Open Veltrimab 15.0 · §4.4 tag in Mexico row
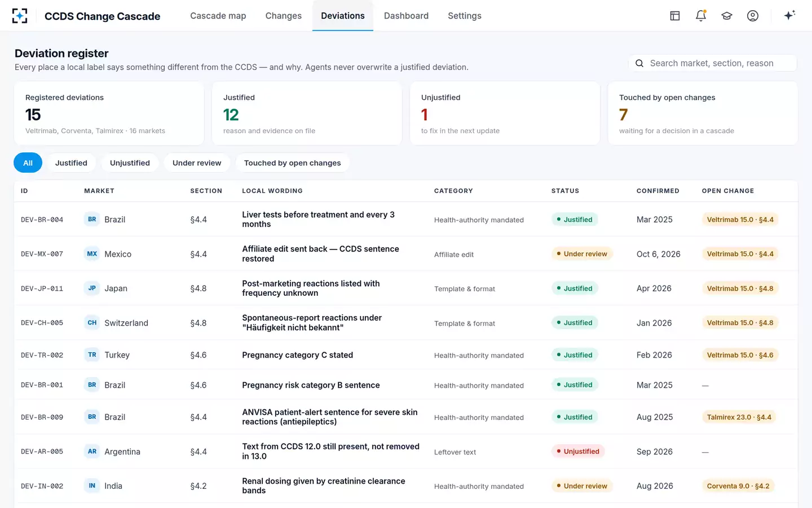This screenshot has height=508, width=812. (740, 254)
